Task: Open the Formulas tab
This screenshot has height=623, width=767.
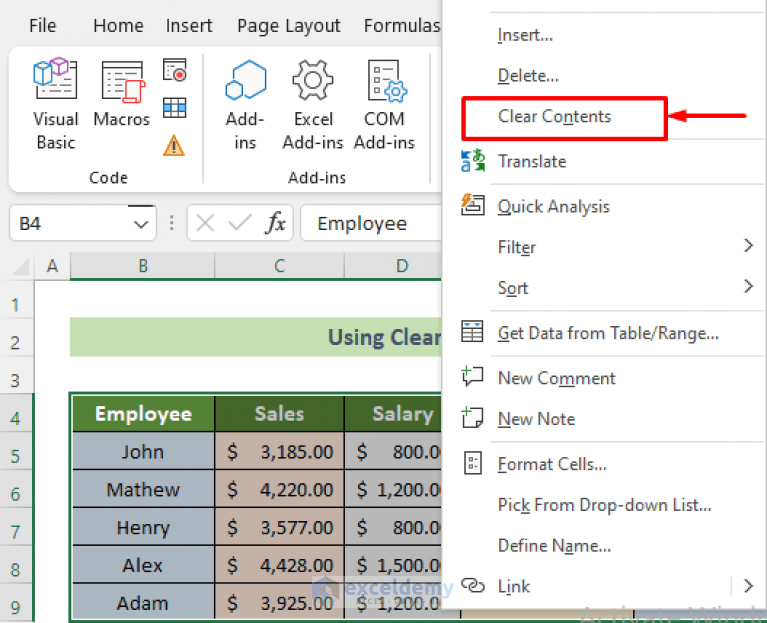Action: tap(402, 25)
